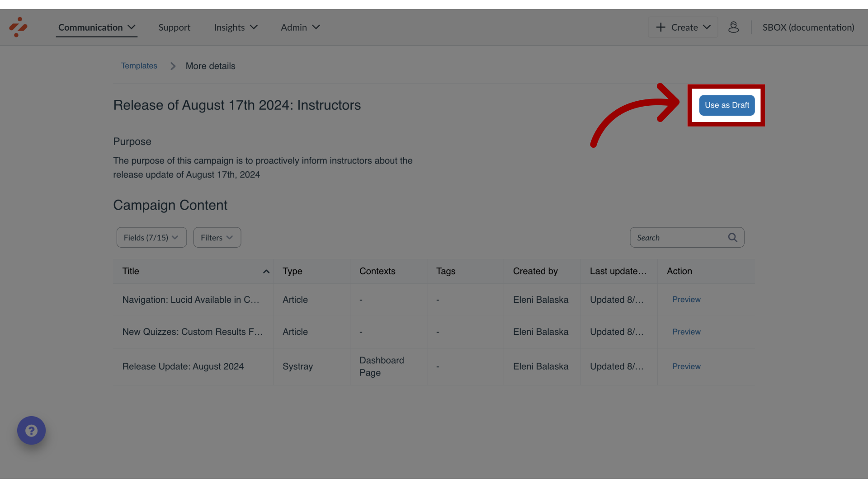
Task: Open the Insights dropdown menu
Action: (236, 27)
